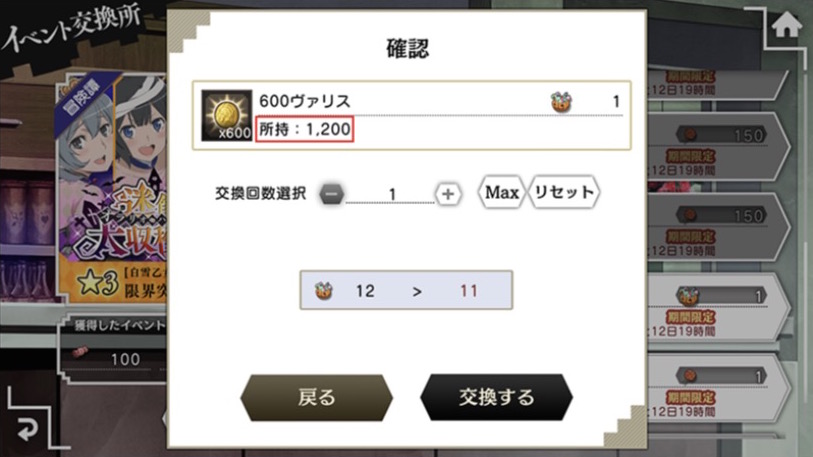
Task: Click the リセット reset button
Action: tap(564, 192)
